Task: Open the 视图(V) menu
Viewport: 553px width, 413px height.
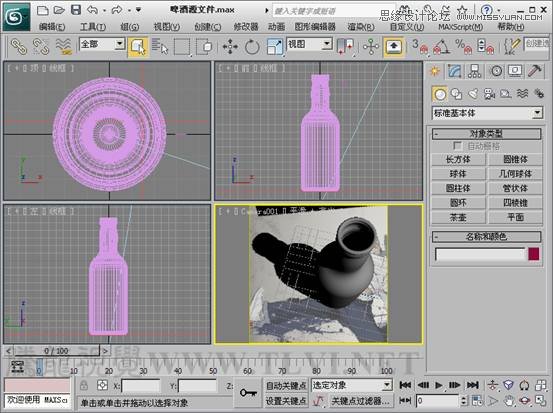Action: point(166,26)
